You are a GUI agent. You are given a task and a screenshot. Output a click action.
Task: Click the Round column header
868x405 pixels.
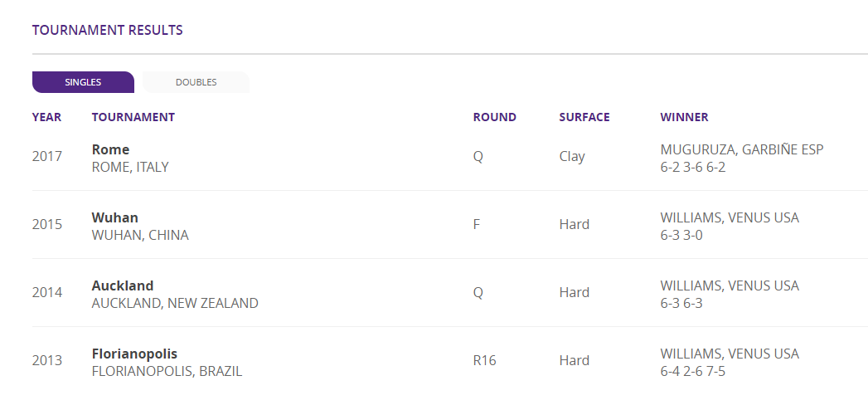point(494,117)
